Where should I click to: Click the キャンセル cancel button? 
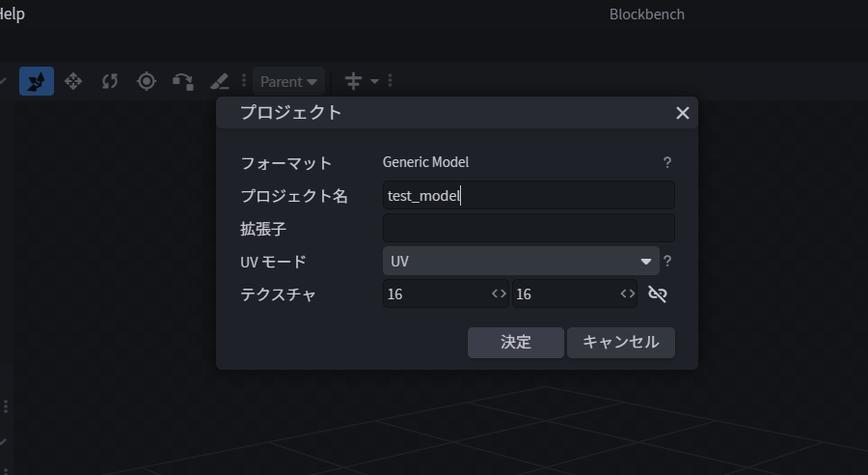[621, 342]
